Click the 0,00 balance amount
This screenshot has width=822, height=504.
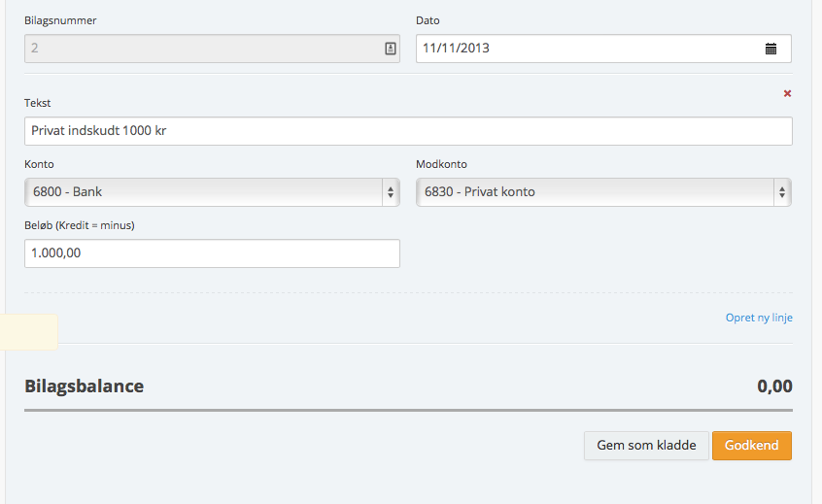(774, 386)
